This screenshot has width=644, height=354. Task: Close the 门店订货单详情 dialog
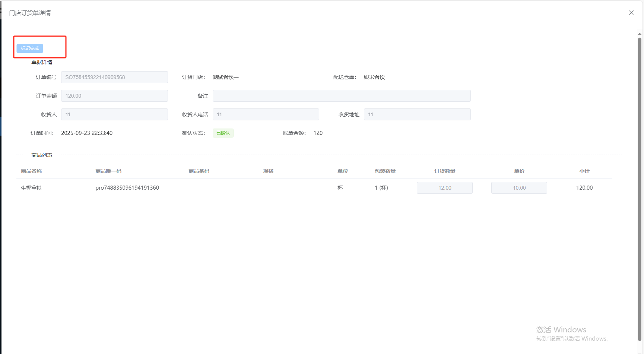click(631, 13)
